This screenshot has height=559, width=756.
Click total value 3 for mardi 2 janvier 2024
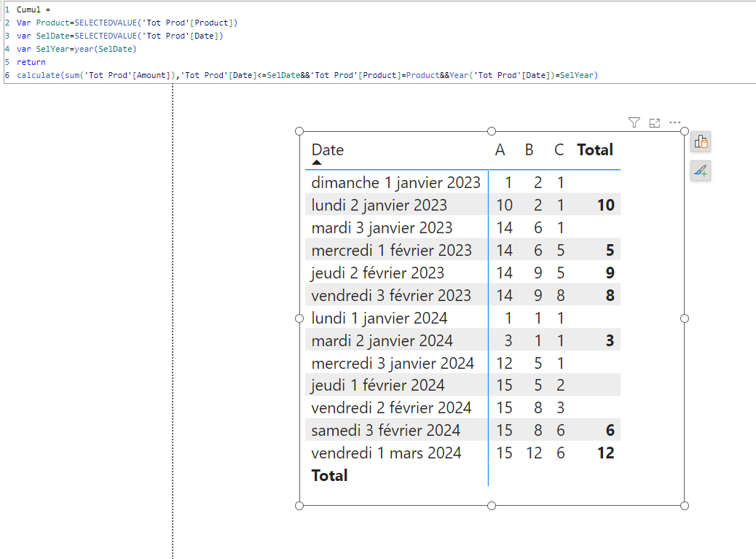point(610,340)
